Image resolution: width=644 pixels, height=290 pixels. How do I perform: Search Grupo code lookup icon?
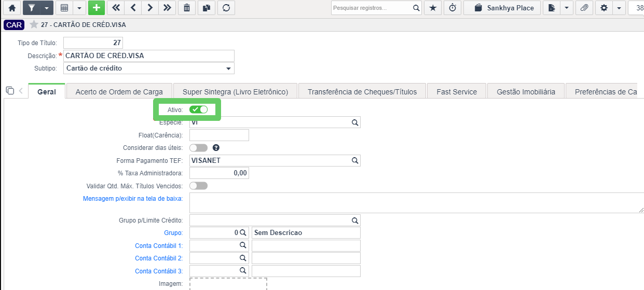click(242, 233)
